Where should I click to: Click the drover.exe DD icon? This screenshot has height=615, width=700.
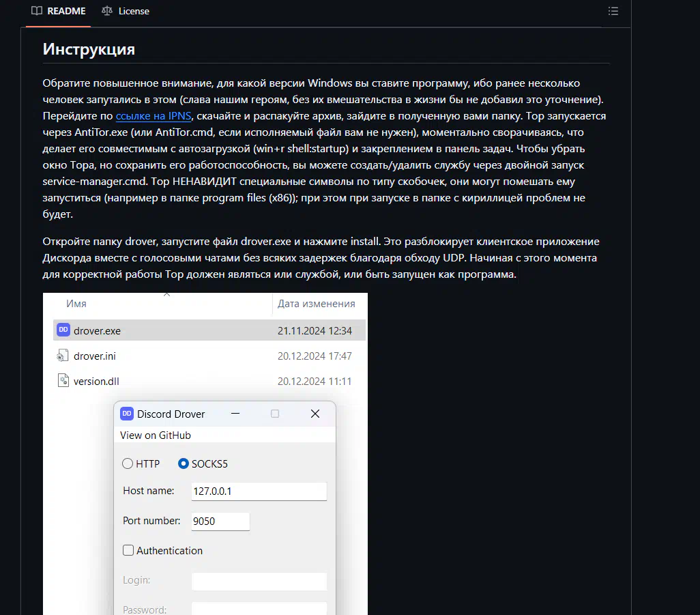pyautogui.click(x=63, y=330)
